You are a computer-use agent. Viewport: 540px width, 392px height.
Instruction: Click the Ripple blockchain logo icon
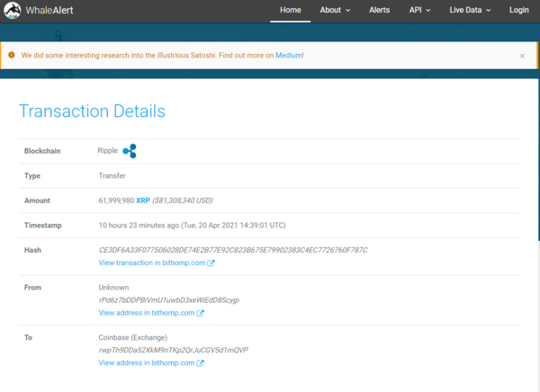[x=130, y=151]
